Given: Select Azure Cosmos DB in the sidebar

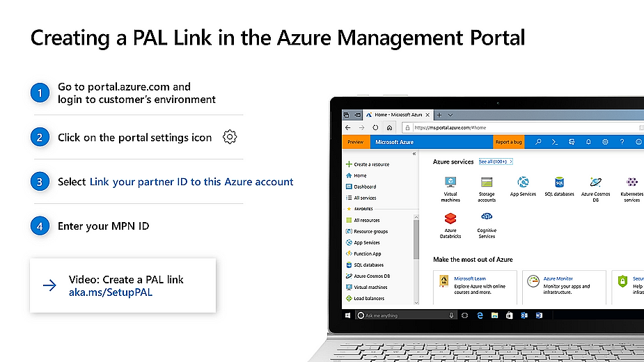Looking at the screenshot, I should [368, 276].
